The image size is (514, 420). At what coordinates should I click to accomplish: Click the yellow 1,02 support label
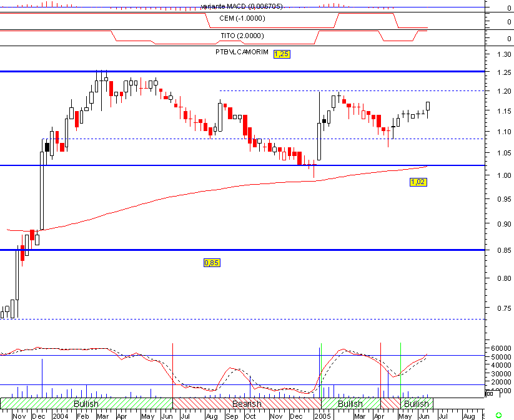click(x=418, y=182)
